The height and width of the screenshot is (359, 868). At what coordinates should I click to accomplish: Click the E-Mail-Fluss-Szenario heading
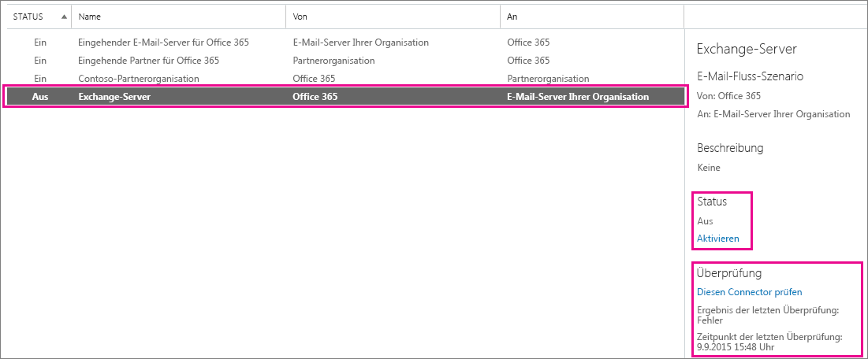750,76
